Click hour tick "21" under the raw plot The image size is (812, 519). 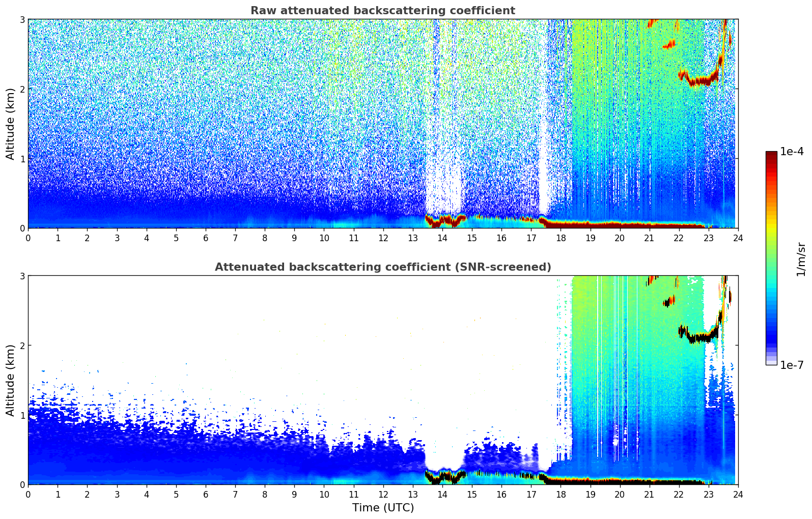tap(649, 238)
